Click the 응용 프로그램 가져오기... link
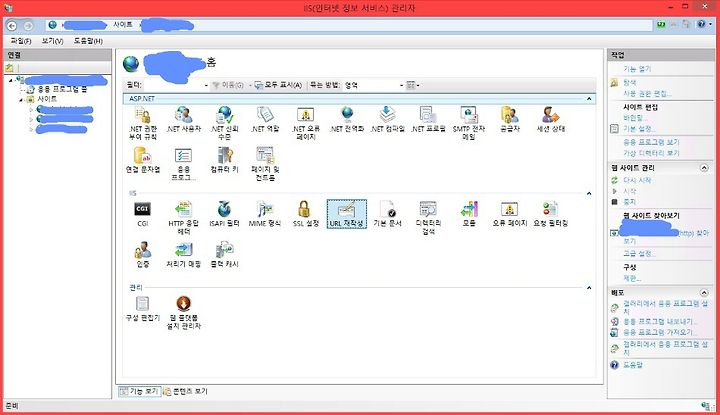This screenshot has width=720, height=415. pyautogui.click(x=660, y=332)
